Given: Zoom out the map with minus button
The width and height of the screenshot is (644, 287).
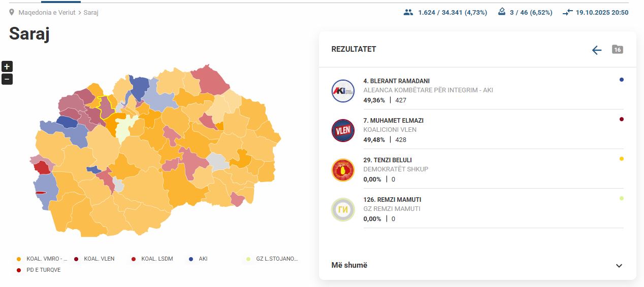Looking at the screenshot, I should [7, 79].
